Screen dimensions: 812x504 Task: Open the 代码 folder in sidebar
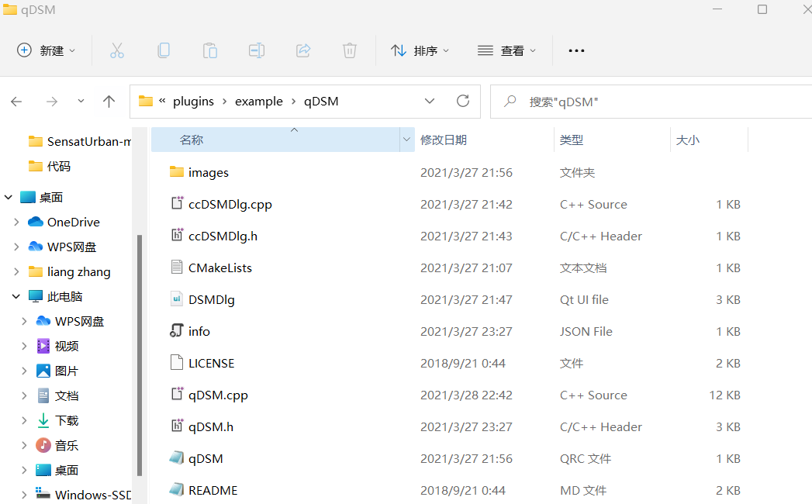pos(49,166)
